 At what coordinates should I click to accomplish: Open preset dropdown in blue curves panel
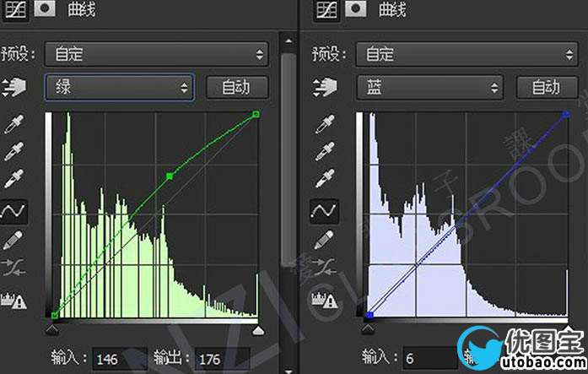467,54
